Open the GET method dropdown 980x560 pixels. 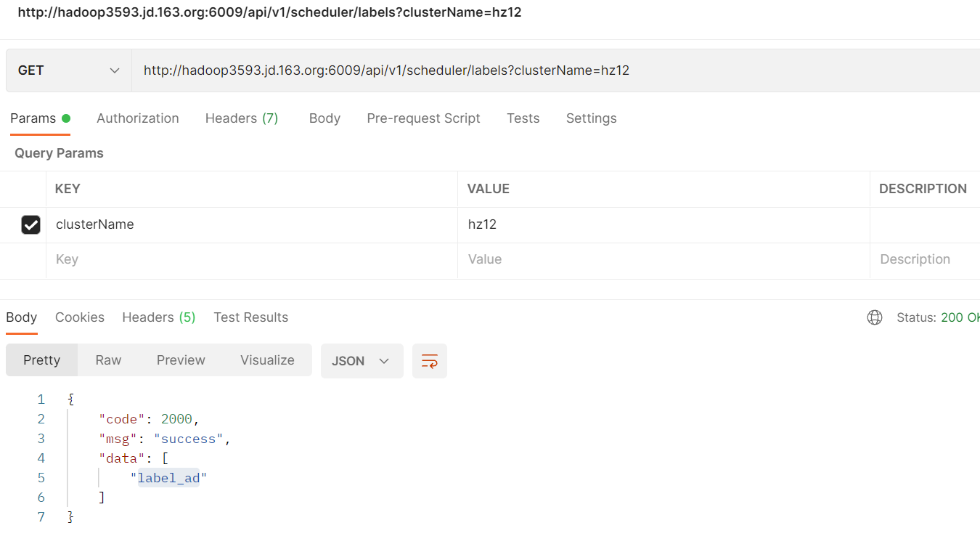[69, 70]
